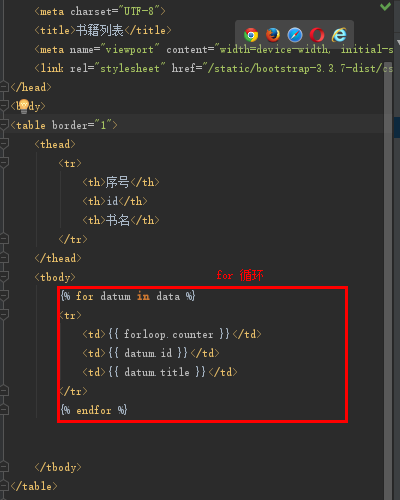Viewport: 400px width, 500px height.
Task: Click the stylesheet link href line
Action: coord(213,68)
